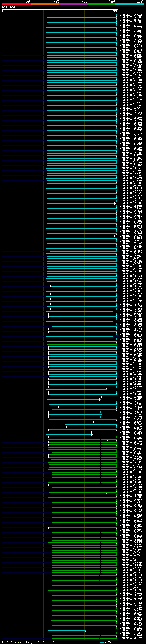The width and height of the screenshot is (146, 644).
Task: Select label UniRef100_P50302
Action: point(131,352)
